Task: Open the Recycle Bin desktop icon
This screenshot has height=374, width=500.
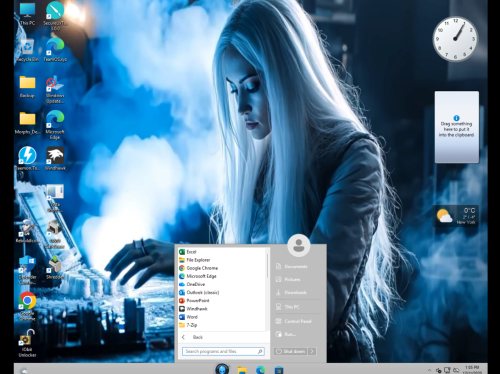Action: tap(28, 51)
